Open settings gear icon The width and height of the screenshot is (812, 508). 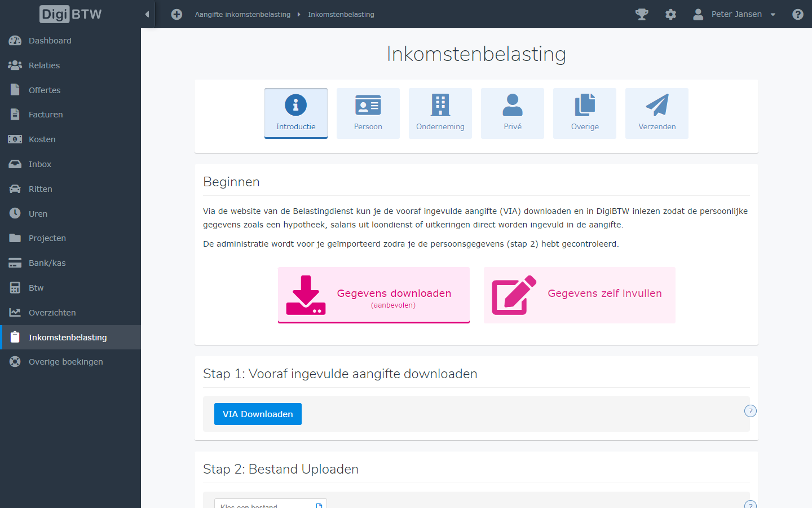[x=670, y=15]
